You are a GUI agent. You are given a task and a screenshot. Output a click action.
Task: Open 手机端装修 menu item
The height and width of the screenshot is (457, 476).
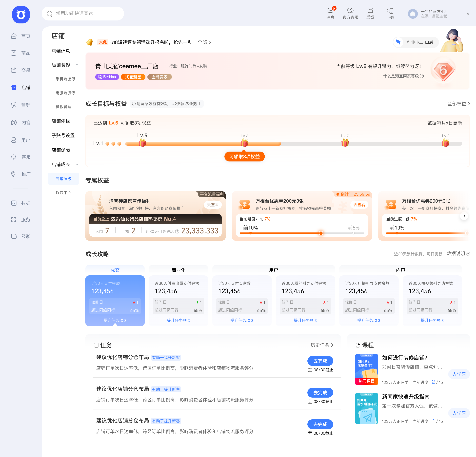pyautogui.click(x=65, y=79)
